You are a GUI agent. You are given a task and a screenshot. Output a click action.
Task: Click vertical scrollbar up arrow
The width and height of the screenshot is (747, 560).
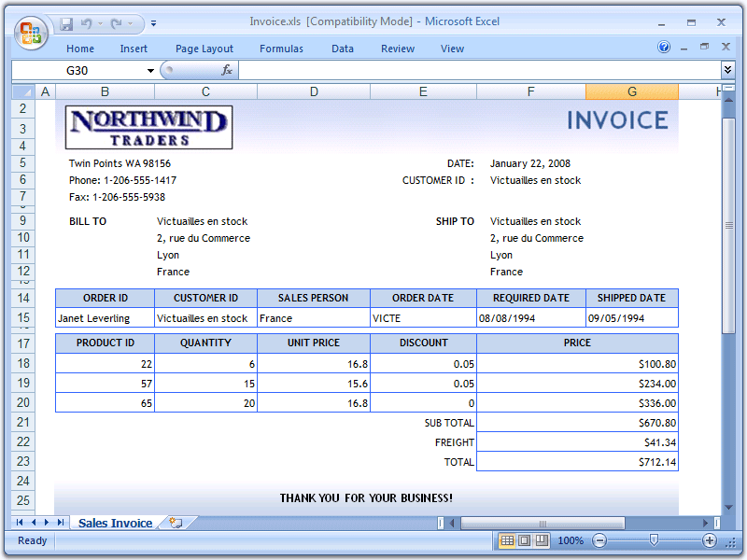pyautogui.click(x=728, y=100)
